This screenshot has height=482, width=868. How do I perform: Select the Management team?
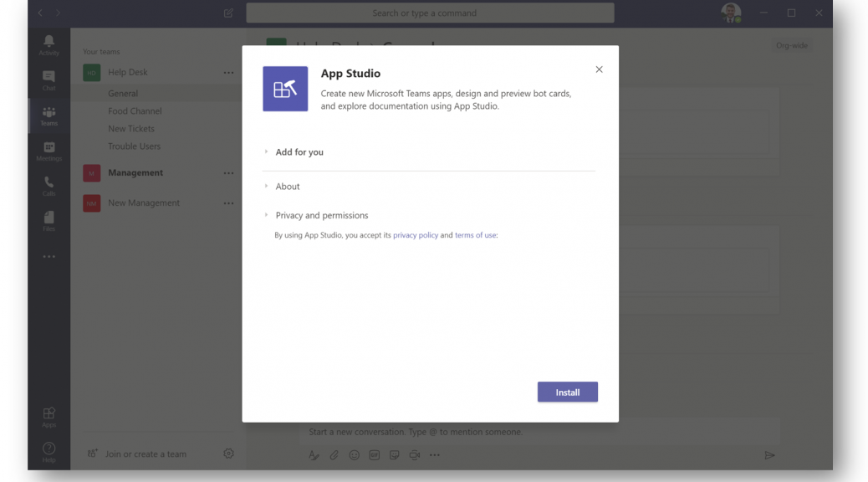[x=135, y=172]
